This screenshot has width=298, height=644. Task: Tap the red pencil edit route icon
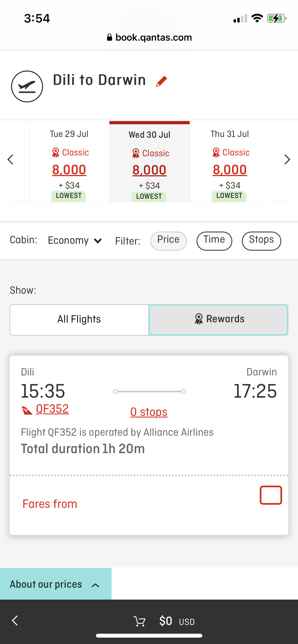[x=162, y=81]
